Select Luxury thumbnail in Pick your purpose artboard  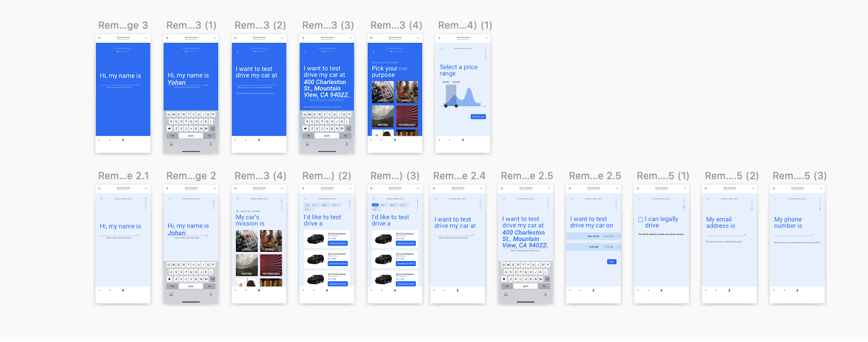[383, 92]
